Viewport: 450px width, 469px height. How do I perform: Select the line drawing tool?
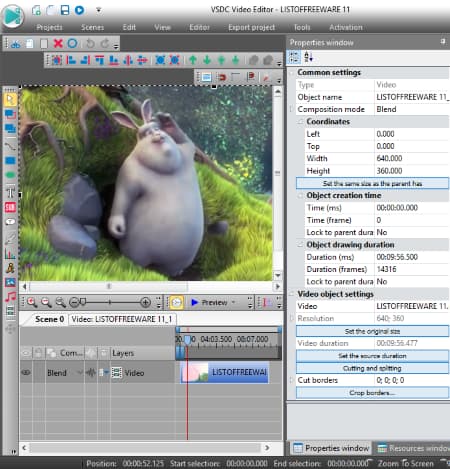click(10, 146)
